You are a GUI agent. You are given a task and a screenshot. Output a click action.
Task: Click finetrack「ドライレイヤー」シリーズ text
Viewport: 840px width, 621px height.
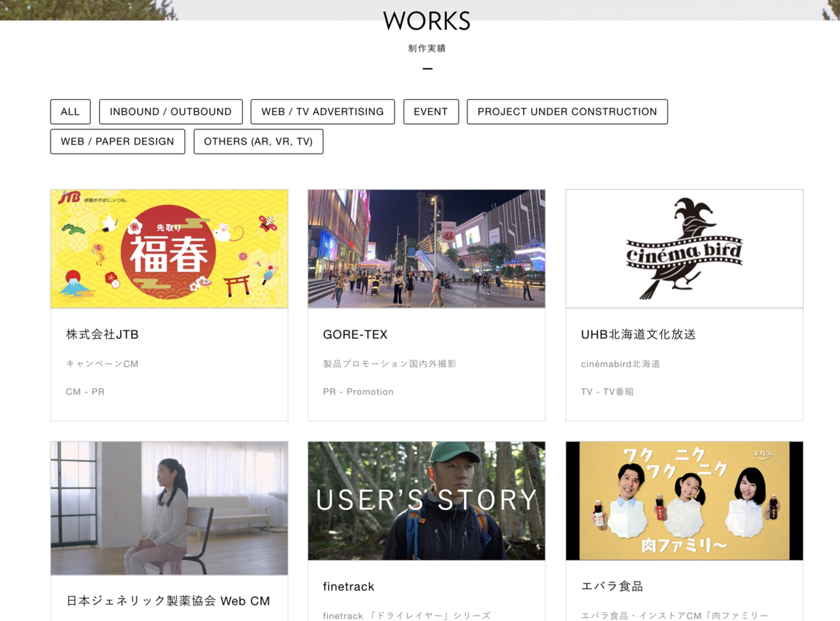(x=407, y=616)
